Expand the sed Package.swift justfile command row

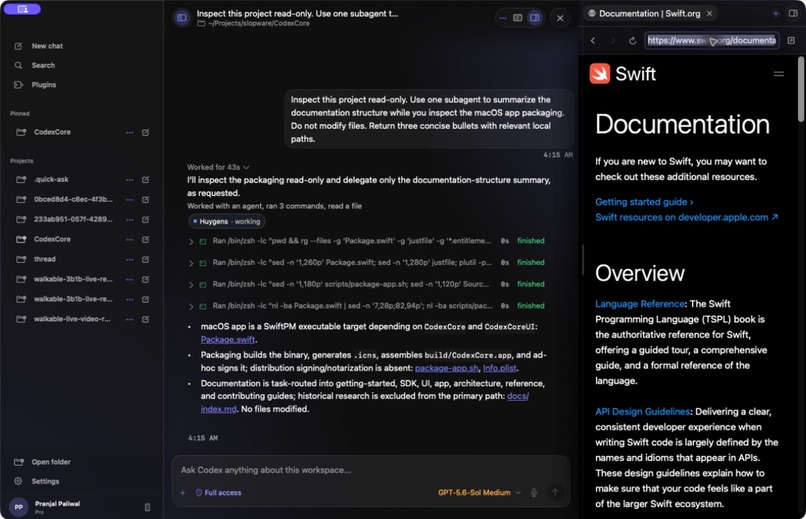pos(366,263)
